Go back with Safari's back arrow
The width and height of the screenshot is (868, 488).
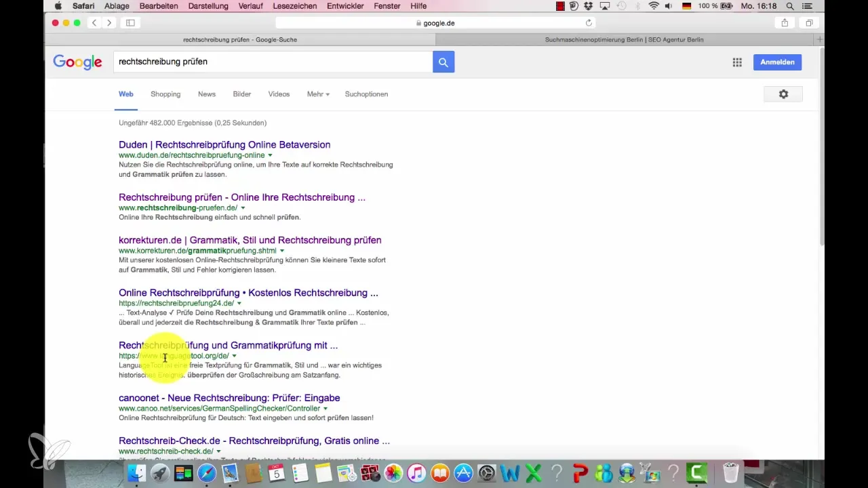pyautogui.click(x=94, y=22)
